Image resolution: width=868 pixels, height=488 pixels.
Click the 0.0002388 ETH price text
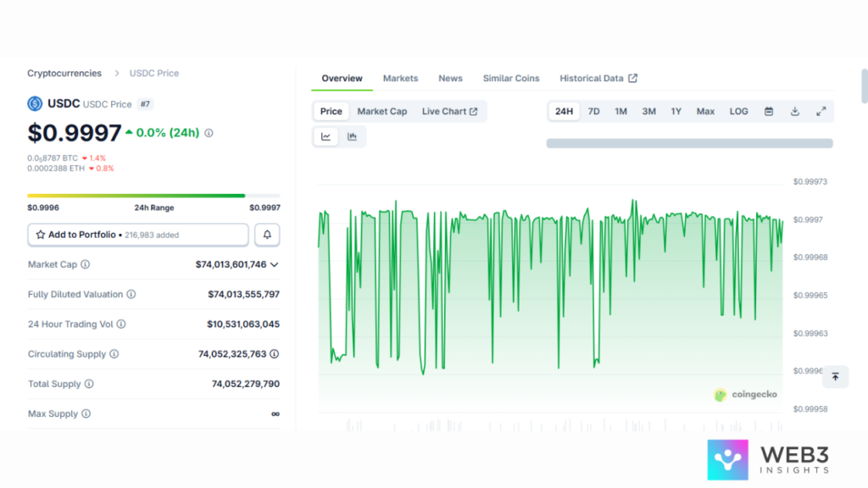pyautogui.click(x=56, y=169)
